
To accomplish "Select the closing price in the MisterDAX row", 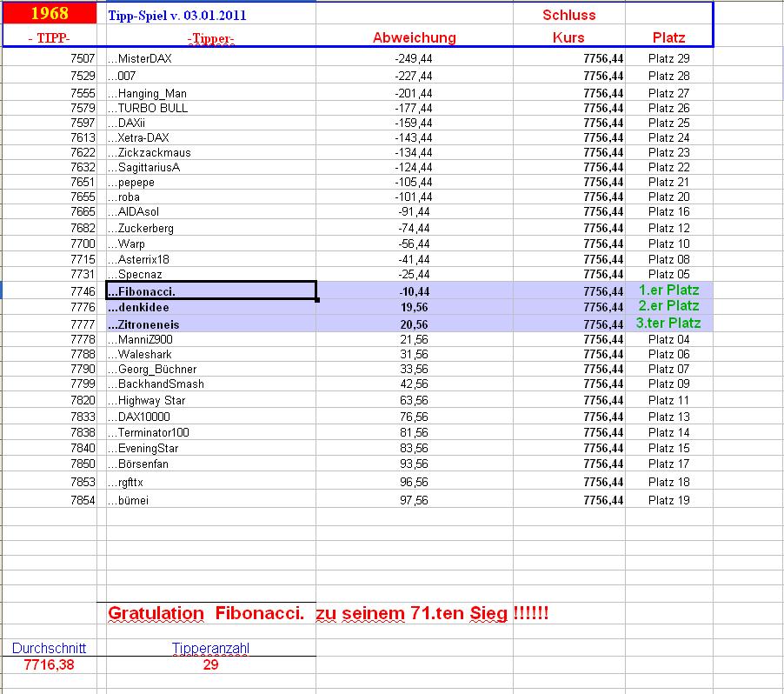I will [x=603, y=58].
